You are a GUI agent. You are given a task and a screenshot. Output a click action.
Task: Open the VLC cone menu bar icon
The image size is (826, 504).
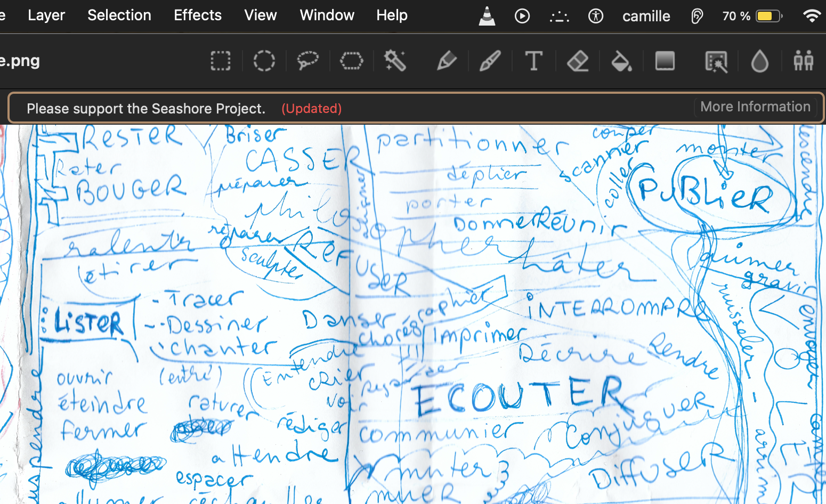tap(487, 16)
